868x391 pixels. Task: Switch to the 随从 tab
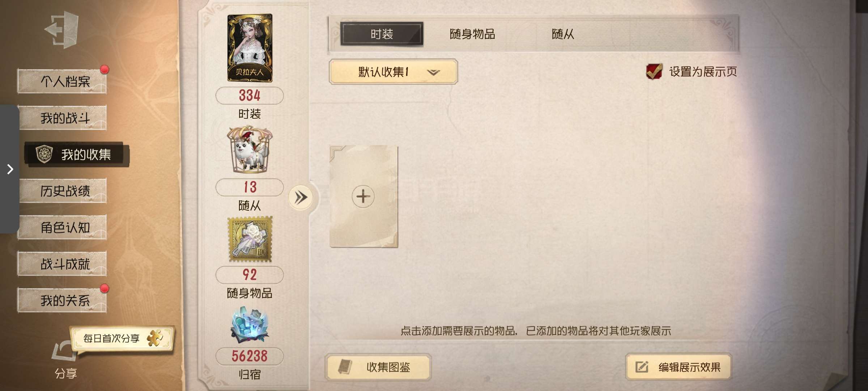pos(563,34)
